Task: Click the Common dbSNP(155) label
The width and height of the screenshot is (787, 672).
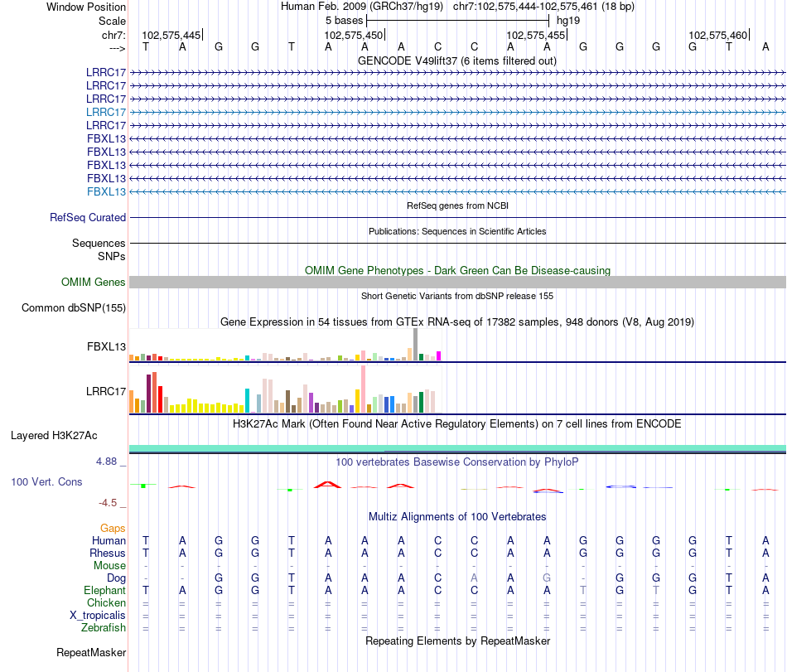Action: [x=74, y=307]
